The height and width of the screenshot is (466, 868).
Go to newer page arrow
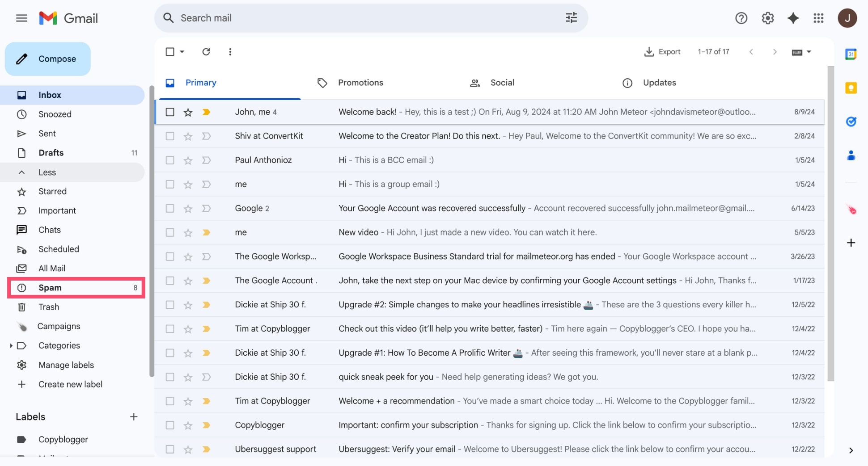pos(751,52)
